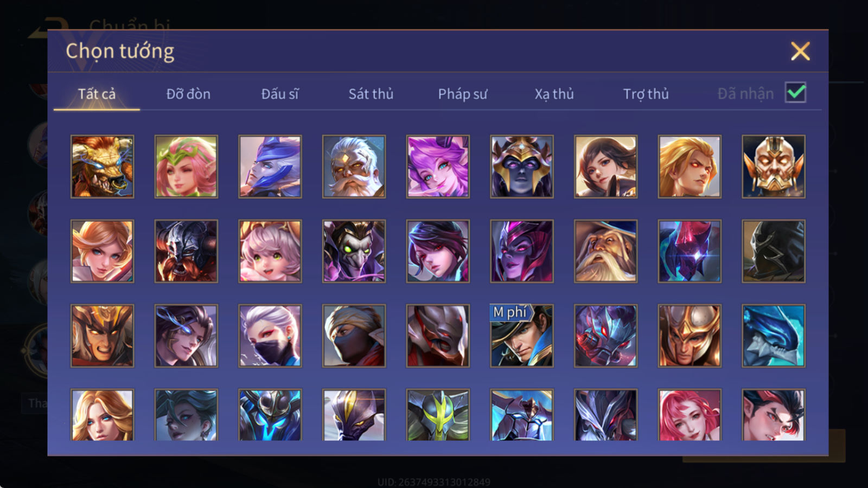
Task: Close the Chọn tướng dialog
Action: click(800, 51)
